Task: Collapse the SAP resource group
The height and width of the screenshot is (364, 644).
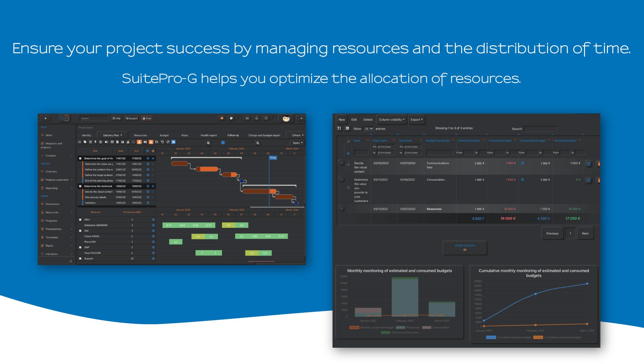Action: point(80,247)
